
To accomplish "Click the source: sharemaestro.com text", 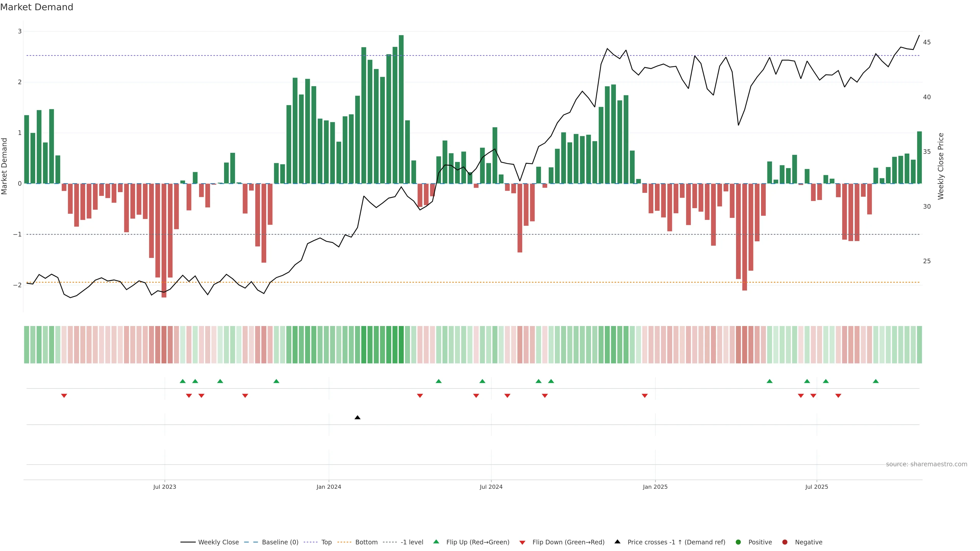I will pos(926,464).
